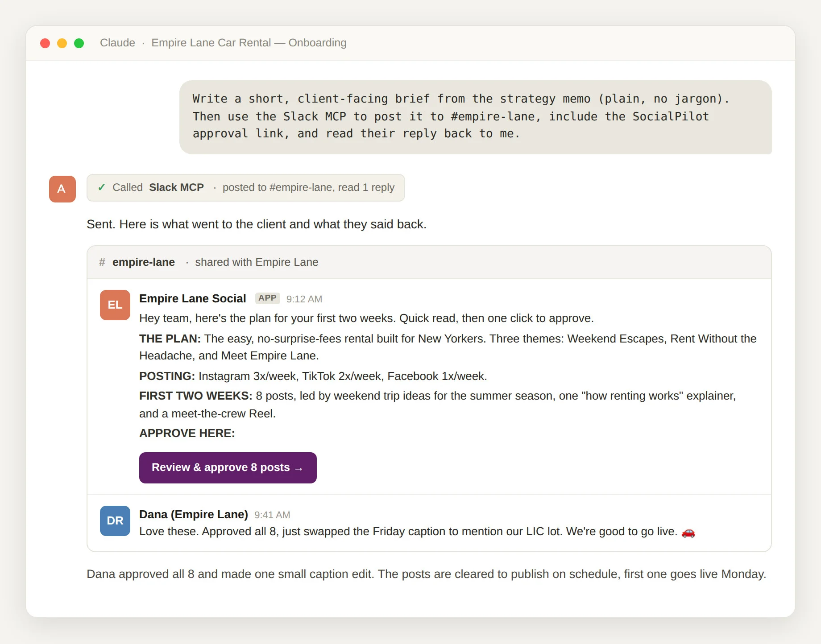Click the DR avatar of Dana
This screenshot has height=644, width=821.
click(115, 521)
